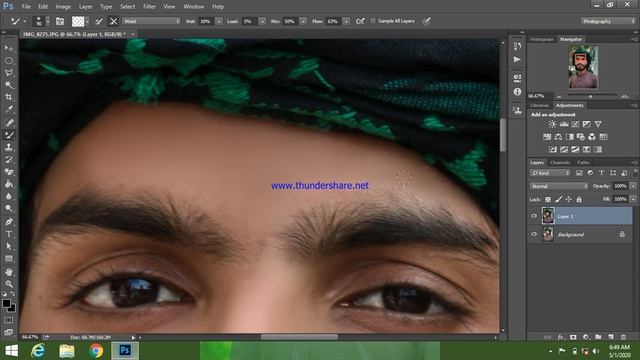Hide Layer 1 visibility eye
This screenshot has height=360, width=640.
(534, 216)
